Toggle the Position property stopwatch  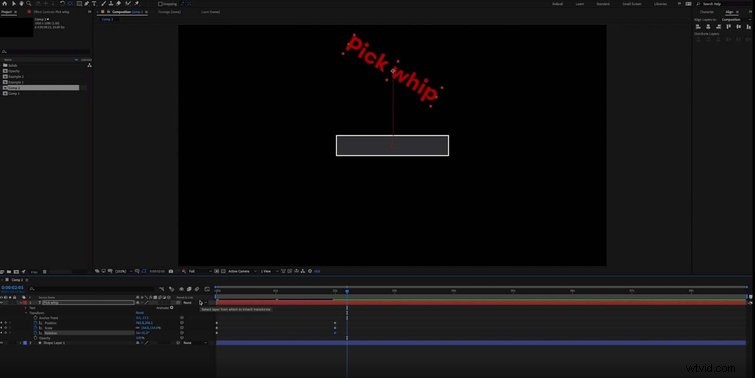[x=36, y=323]
